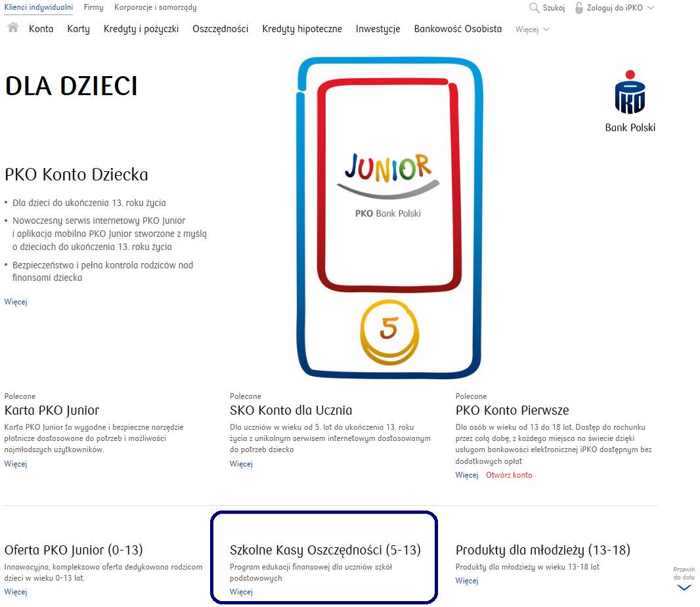Open the SKO Konto dla Ucznia heading
700x607 pixels.
coord(291,410)
